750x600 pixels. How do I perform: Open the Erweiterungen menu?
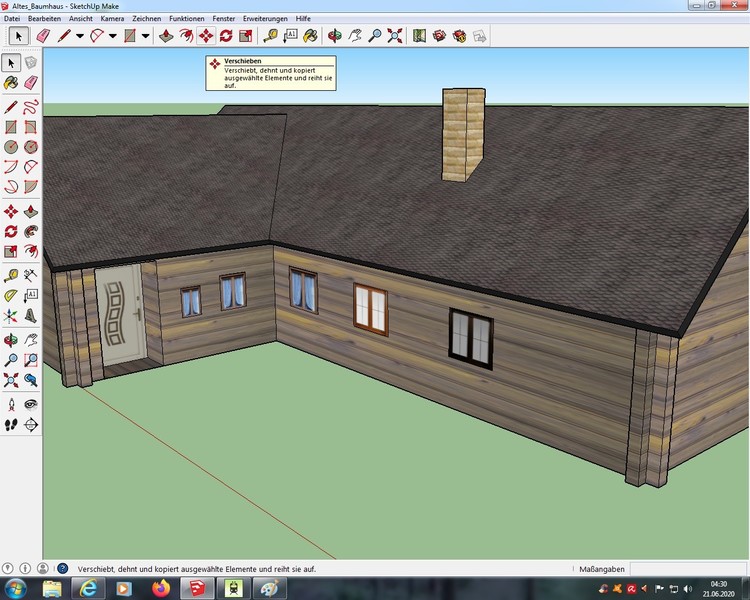[265, 19]
